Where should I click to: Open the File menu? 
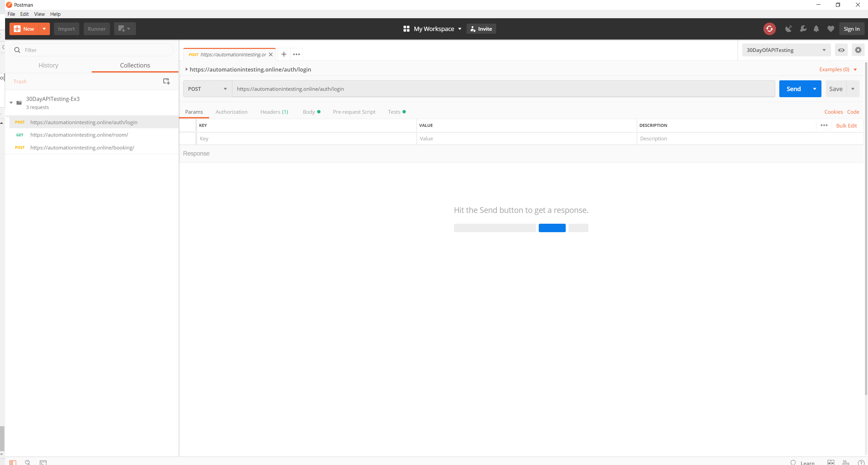[11, 14]
